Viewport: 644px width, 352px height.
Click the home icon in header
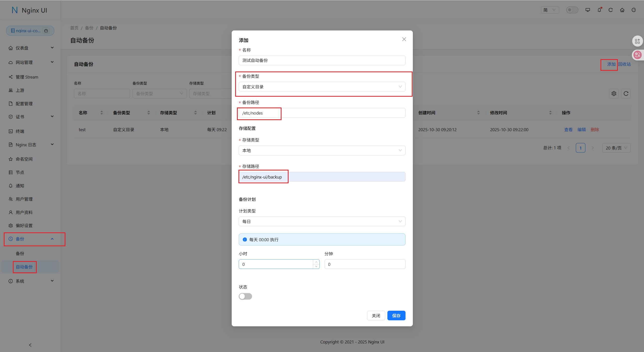click(622, 10)
